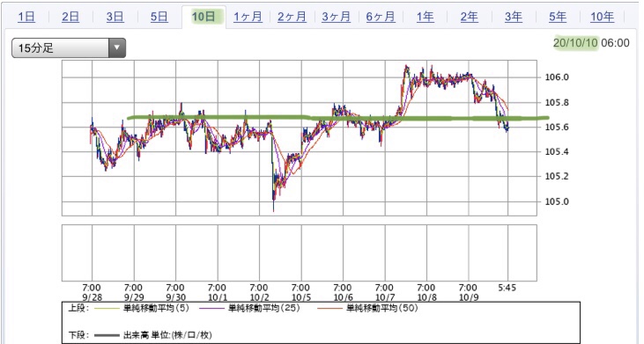This screenshot has width=644, height=344.
Task: Switch to the 3ヶ月 period tab
Action: [336, 17]
